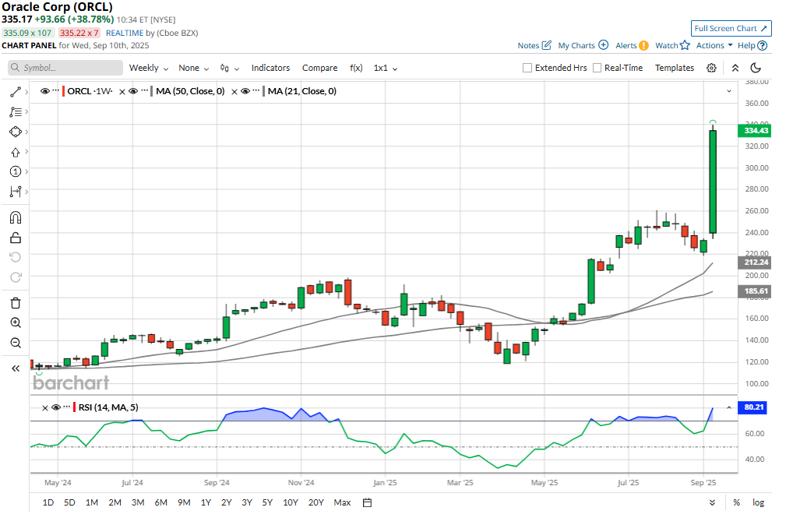Collapse the left drawing toolbar
786x532 pixels.
pos(16,368)
